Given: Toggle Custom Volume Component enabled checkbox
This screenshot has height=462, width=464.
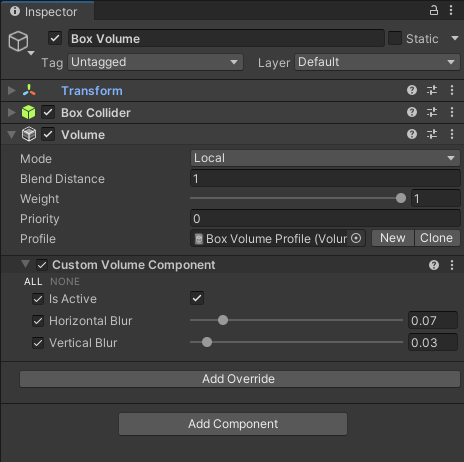Looking at the screenshot, I should pos(42,265).
